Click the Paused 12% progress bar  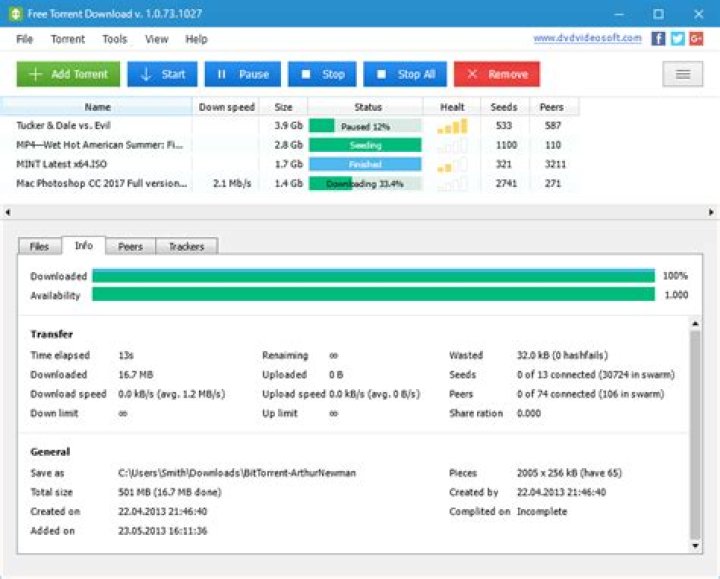(365, 126)
